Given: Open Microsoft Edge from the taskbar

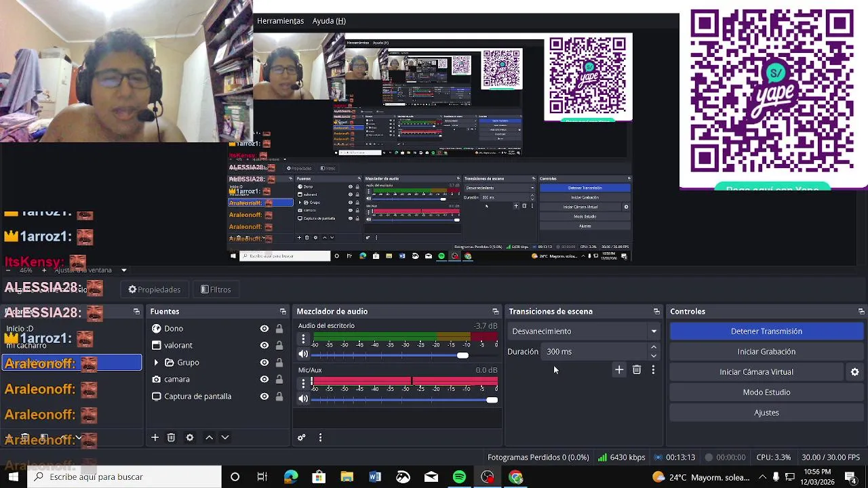Looking at the screenshot, I should pos(290,477).
